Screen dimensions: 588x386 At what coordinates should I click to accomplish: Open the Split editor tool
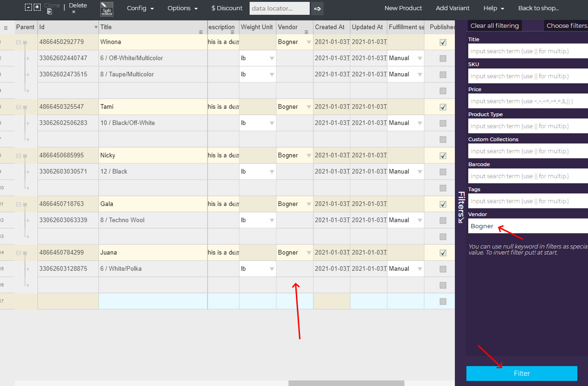tap(107, 9)
